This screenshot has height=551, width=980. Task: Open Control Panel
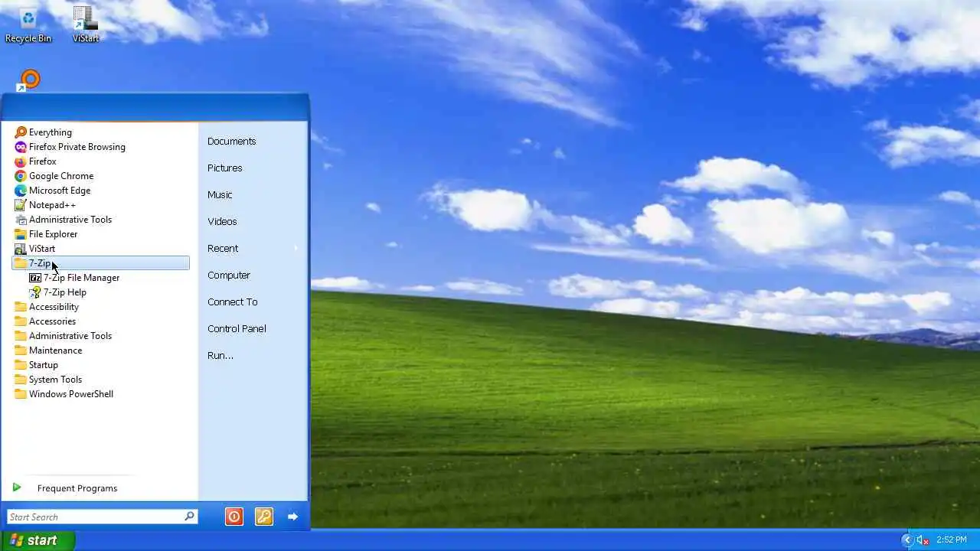tap(237, 329)
